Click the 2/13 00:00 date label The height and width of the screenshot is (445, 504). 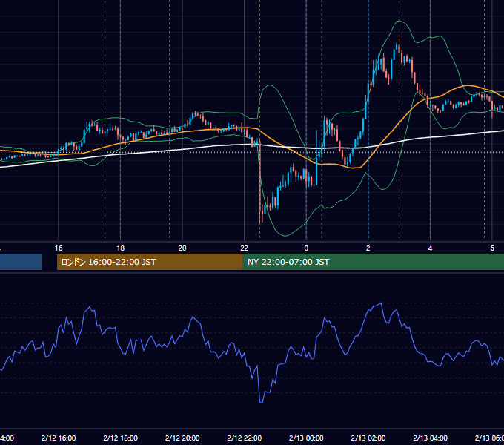306,438
